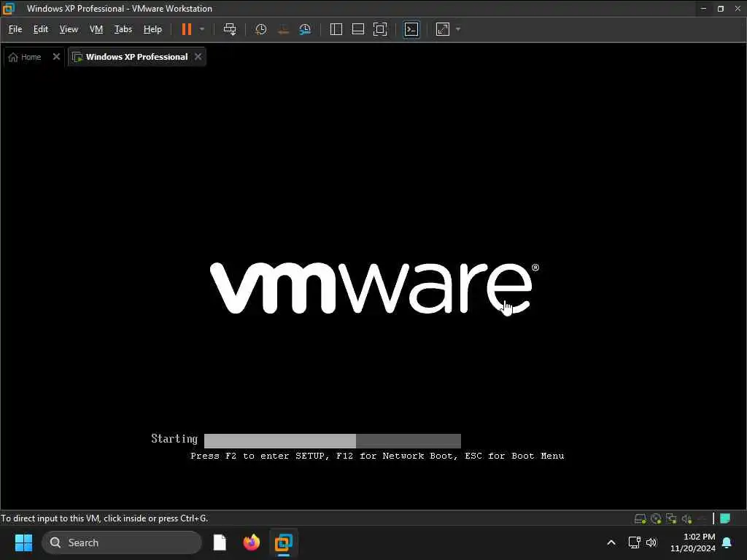Click the taskbar Search box
Screen dimensions: 747x560
122,542
